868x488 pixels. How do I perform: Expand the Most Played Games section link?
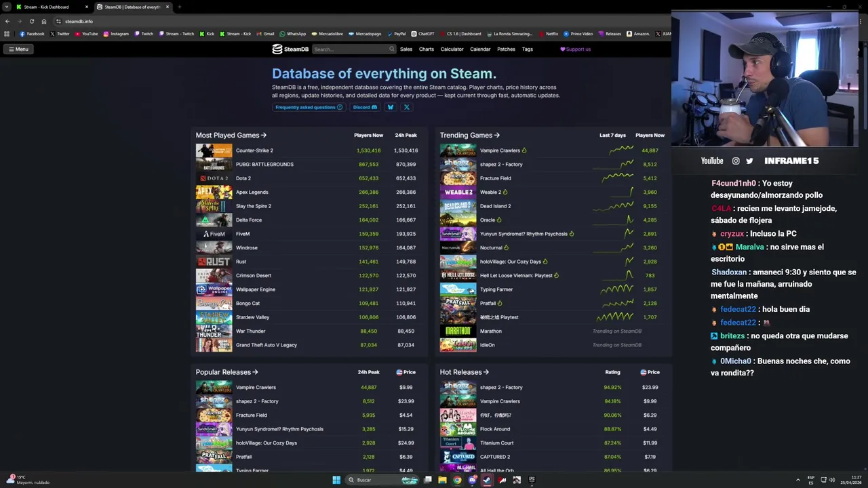(x=231, y=135)
